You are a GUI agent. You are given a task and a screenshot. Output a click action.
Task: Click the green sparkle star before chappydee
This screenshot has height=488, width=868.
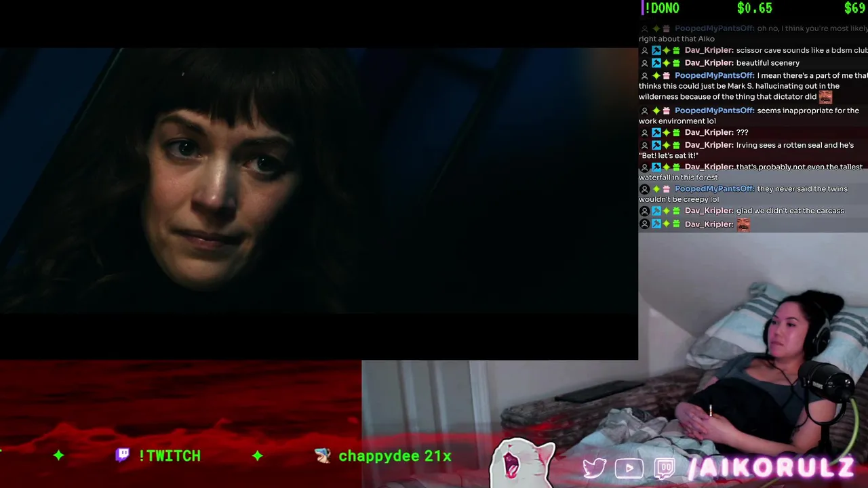click(257, 455)
